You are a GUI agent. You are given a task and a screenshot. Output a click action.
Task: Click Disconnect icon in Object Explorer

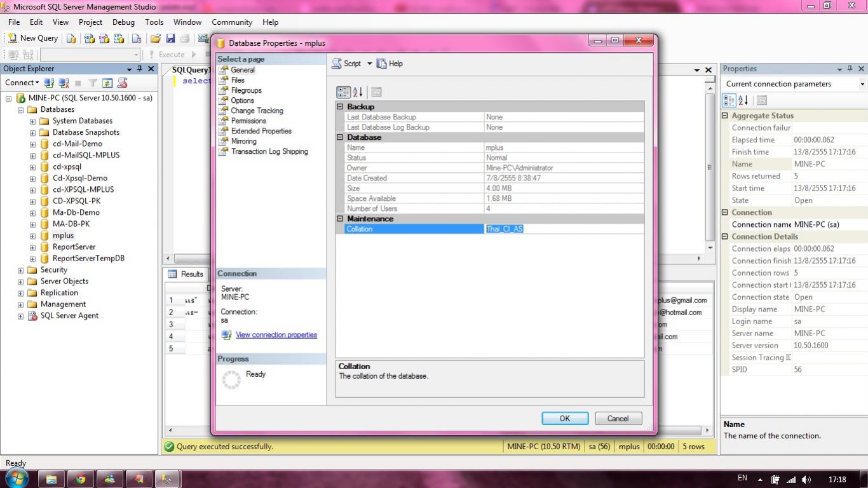coord(64,83)
